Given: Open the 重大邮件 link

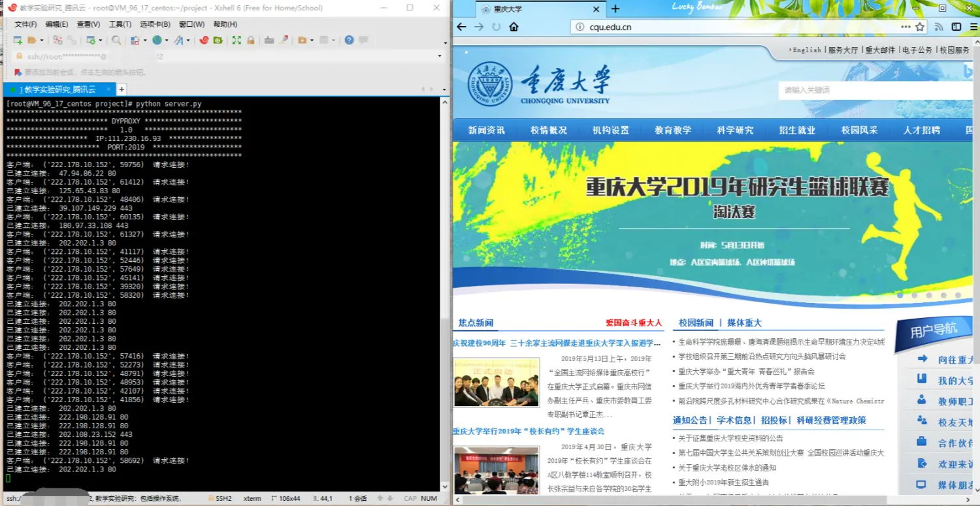Looking at the screenshot, I should coord(880,50).
